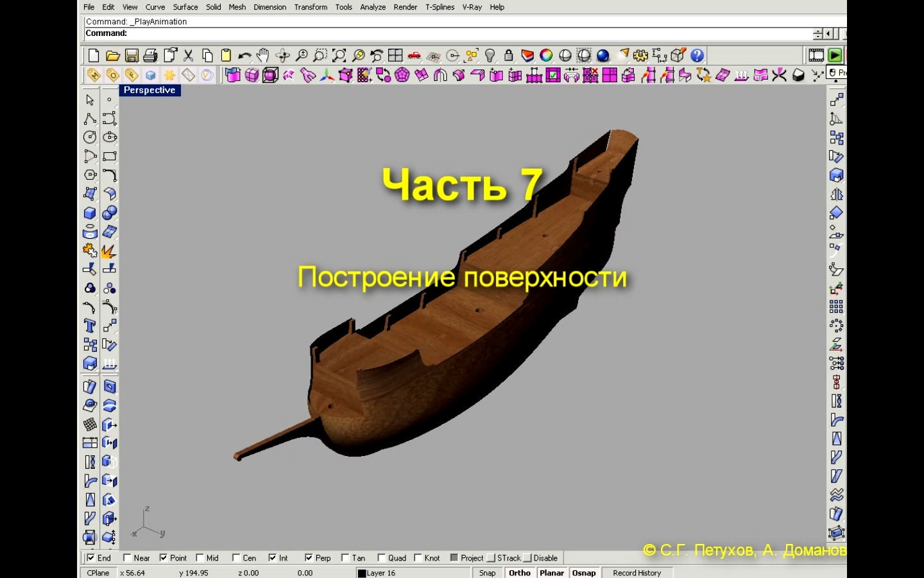This screenshot has width=924, height=578.
Task: Open the Curve menu
Action: pos(155,7)
